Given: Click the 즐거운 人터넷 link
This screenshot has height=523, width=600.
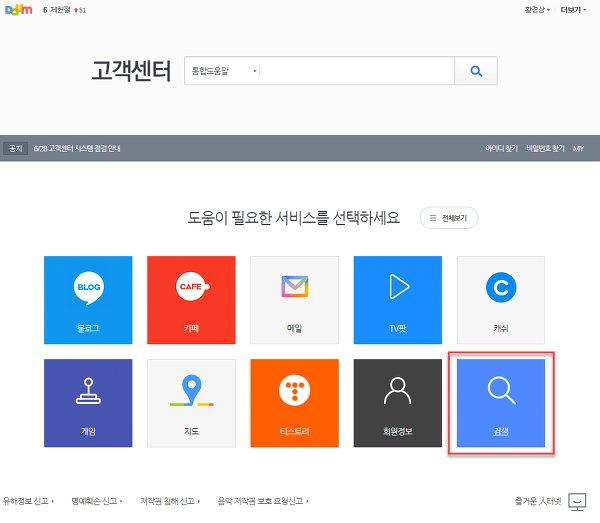Looking at the screenshot, I should [x=538, y=501].
